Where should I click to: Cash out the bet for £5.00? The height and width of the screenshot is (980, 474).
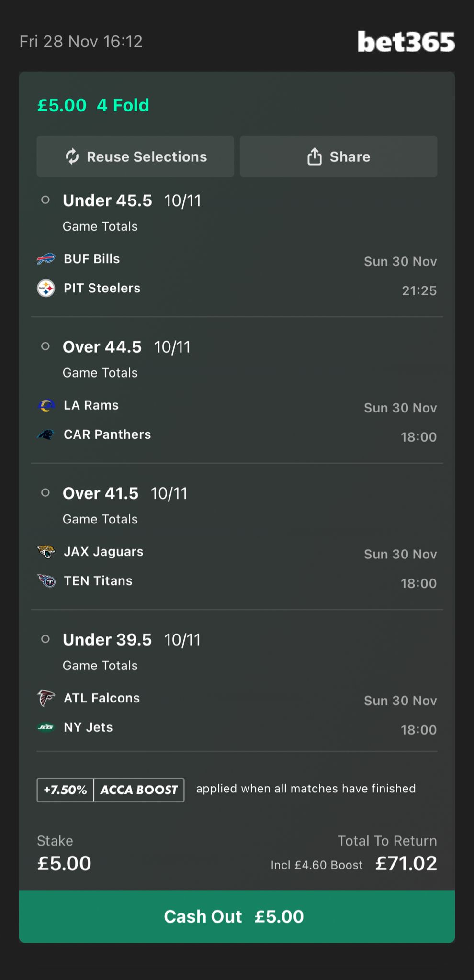point(237,916)
